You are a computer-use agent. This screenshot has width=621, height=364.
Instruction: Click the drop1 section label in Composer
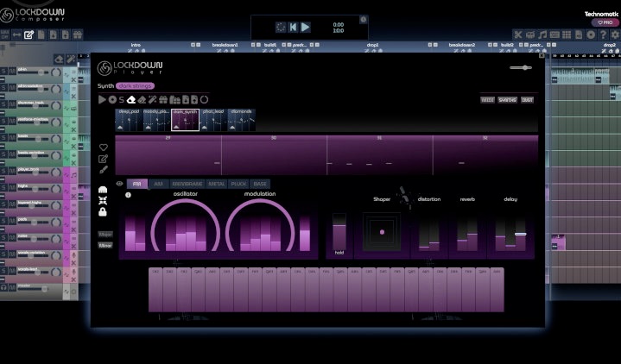point(372,45)
